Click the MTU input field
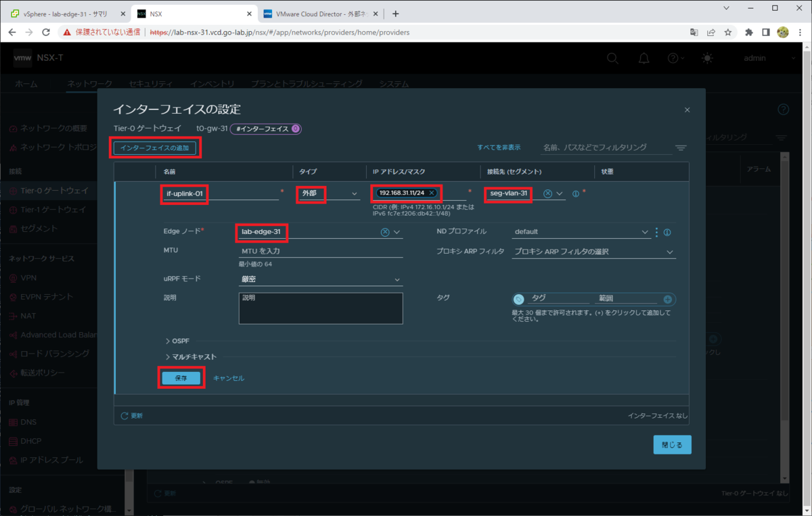 click(x=321, y=251)
